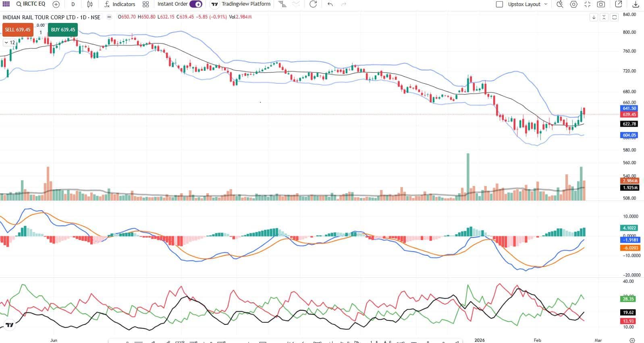
Task: Undo the last chart action
Action: coord(330,4)
